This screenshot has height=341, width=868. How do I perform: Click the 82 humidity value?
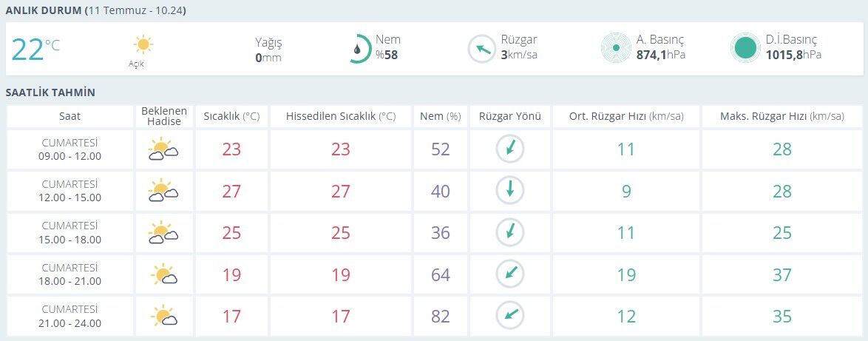(441, 316)
